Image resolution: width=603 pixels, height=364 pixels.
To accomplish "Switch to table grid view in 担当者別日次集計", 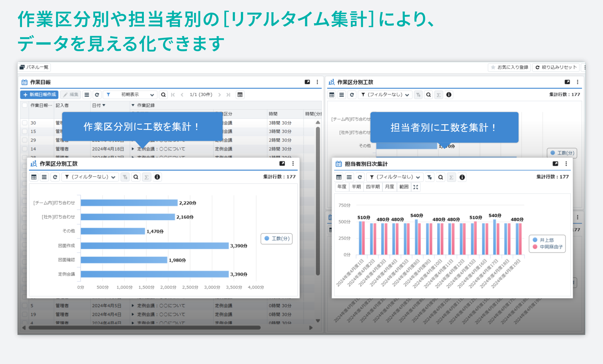I will tap(339, 177).
